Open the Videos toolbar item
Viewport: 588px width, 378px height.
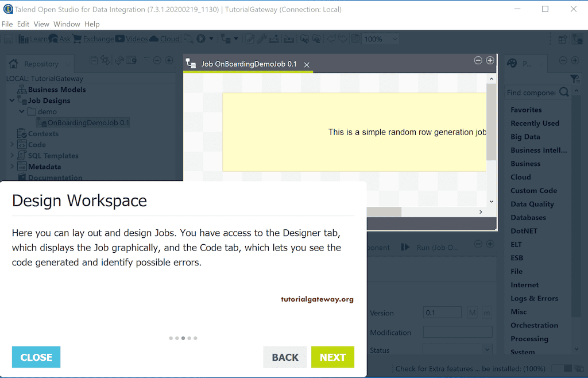pos(131,38)
